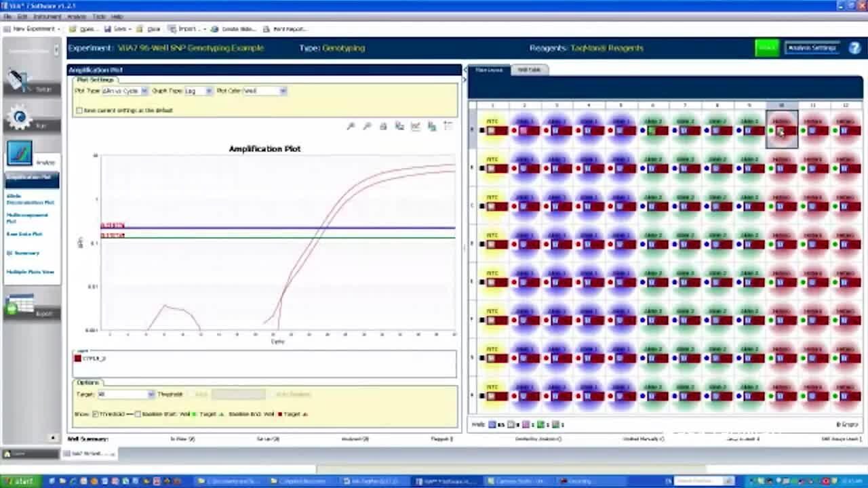Open the Allele Discrimination Plot link
The height and width of the screenshot is (488, 868).
pyautogui.click(x=30, y=199)
